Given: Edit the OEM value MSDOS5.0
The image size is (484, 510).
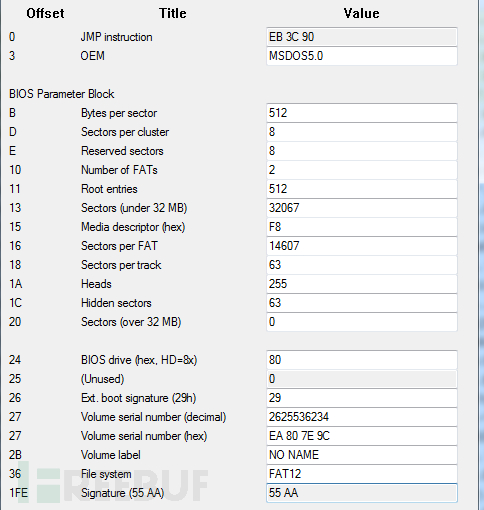Looking at the screenshot, I should pyautogui.click(x=362, y=56).
